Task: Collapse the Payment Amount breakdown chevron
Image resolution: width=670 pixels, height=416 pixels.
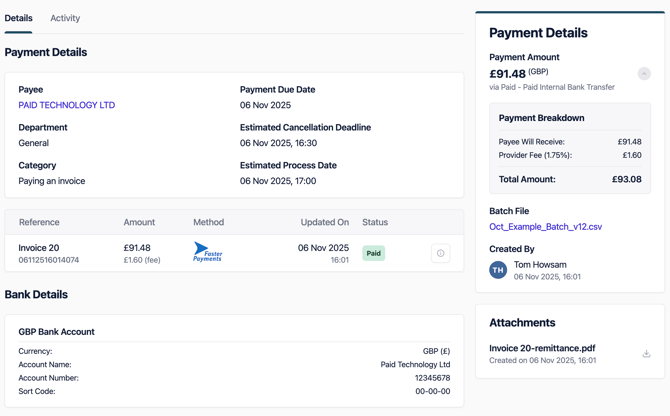Action: pyautogui.click(x=644, y=74)
